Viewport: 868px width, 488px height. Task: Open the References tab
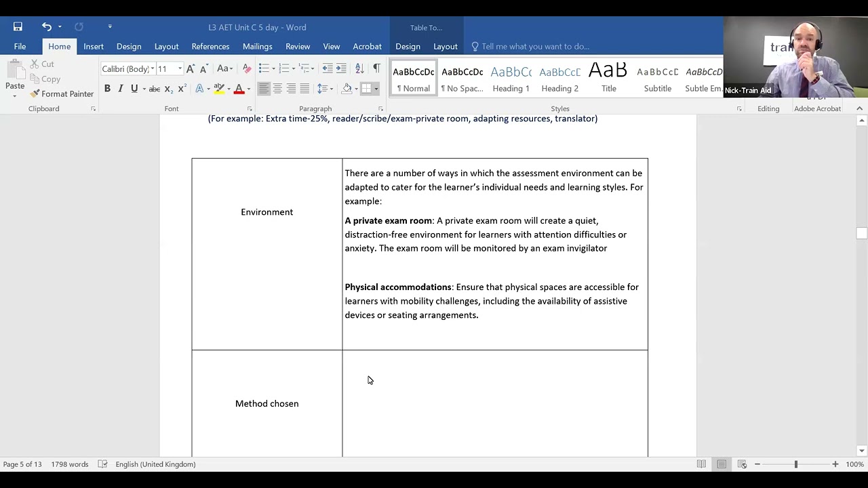click(210, 46)
